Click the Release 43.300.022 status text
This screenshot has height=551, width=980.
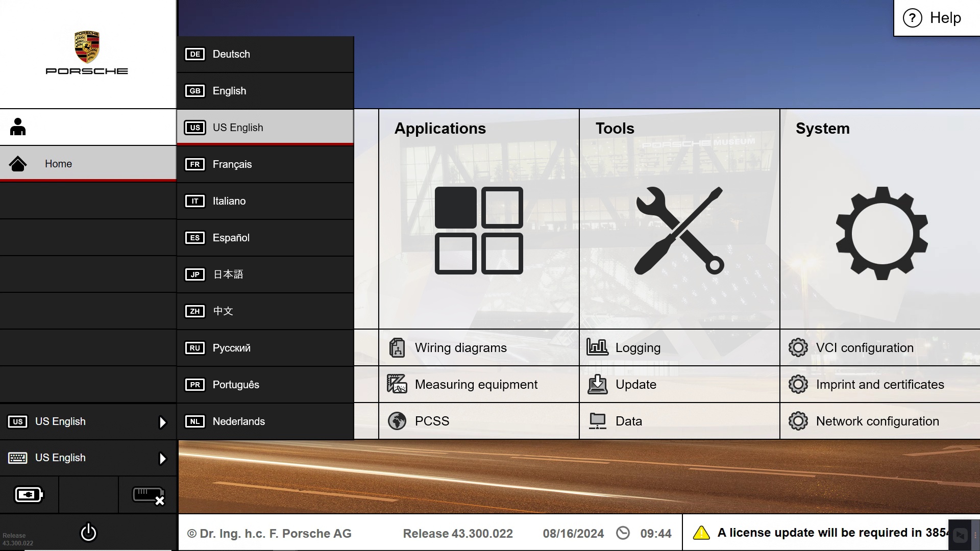pos(458,534)
